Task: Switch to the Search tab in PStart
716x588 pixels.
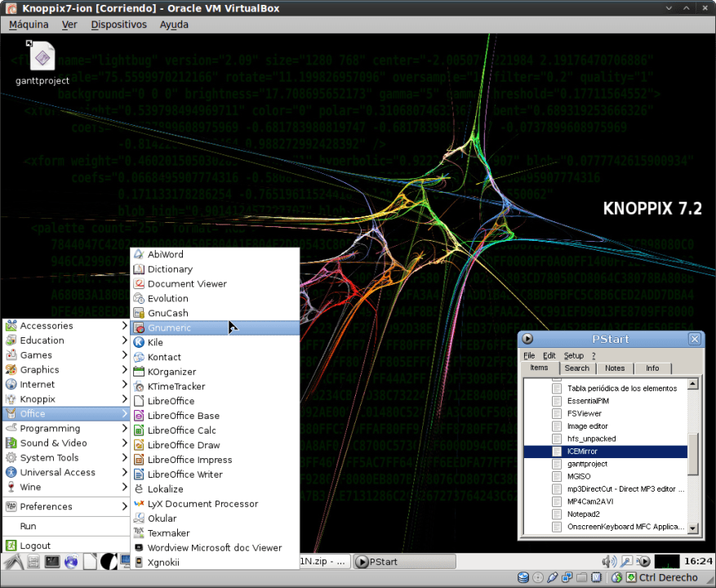Action: click(x=576, y=367)
